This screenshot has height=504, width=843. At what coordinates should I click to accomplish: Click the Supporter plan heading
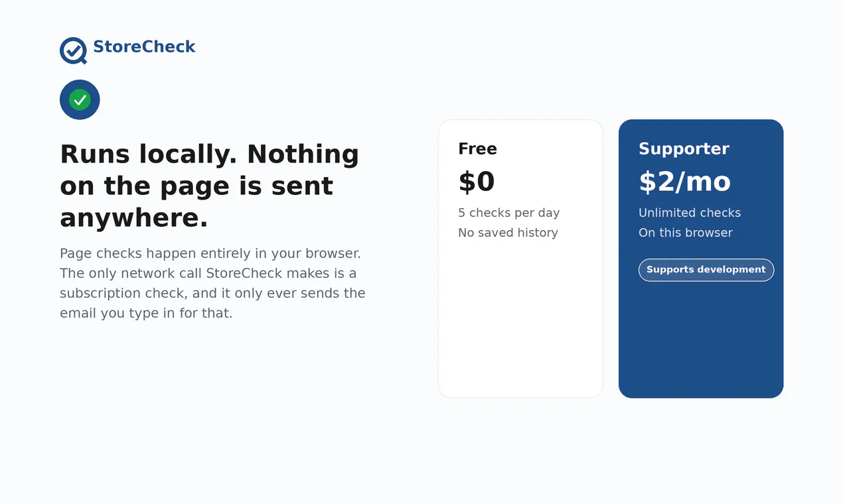click(x=684, y=149)
